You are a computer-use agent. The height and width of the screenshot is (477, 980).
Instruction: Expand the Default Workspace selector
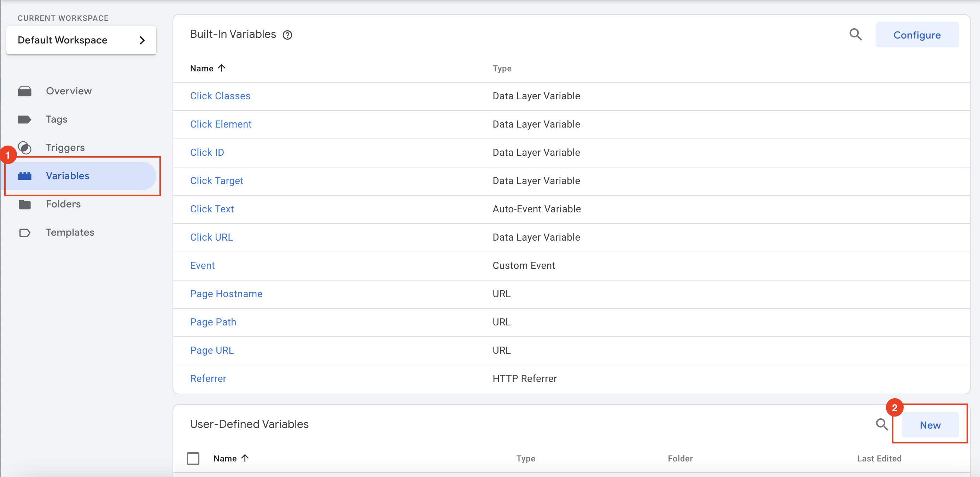click(81, 40)
